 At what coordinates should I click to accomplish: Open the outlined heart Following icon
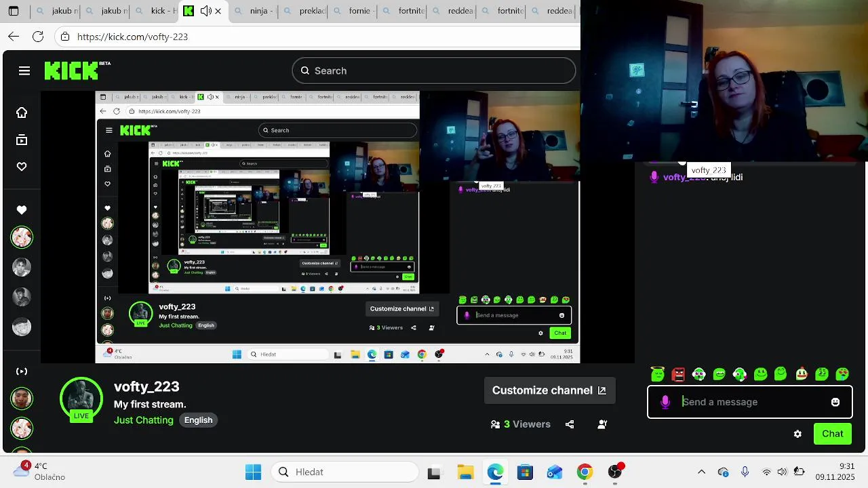(22, 167)
